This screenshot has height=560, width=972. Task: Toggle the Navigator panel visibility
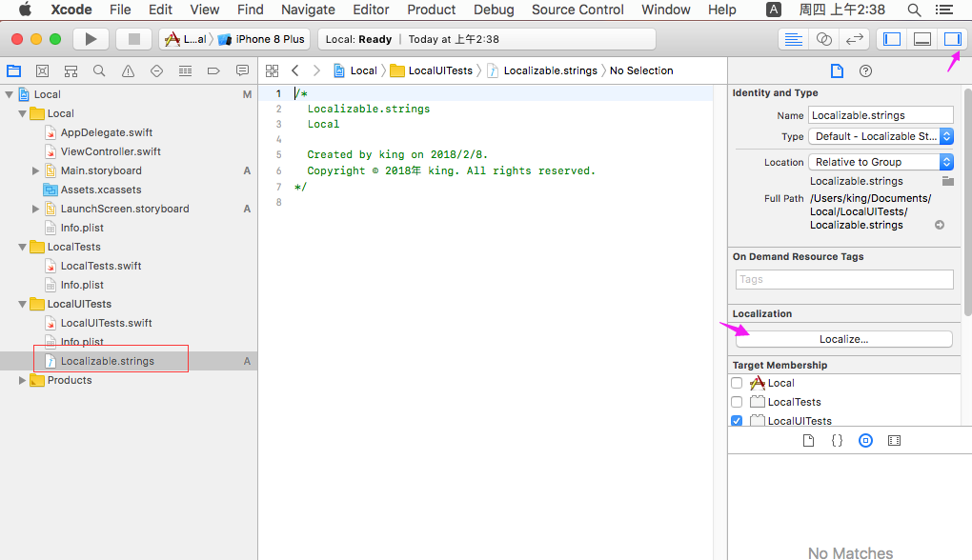coord(892,39)
